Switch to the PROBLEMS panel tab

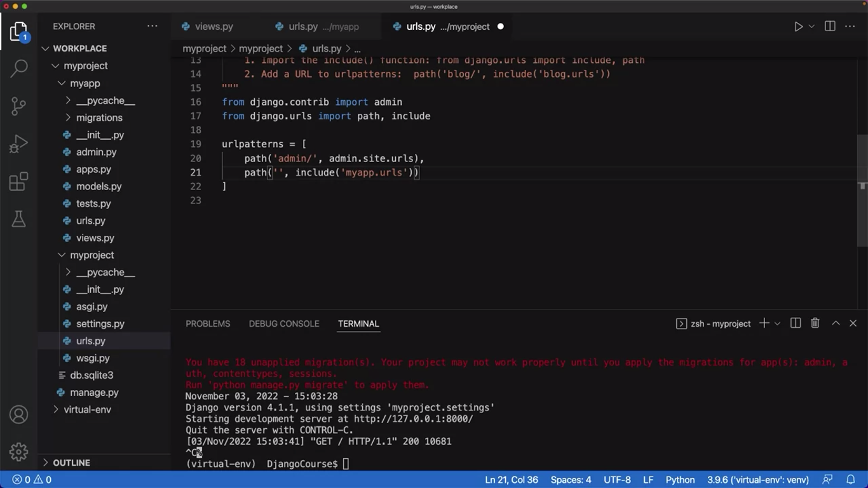point(208,323)
